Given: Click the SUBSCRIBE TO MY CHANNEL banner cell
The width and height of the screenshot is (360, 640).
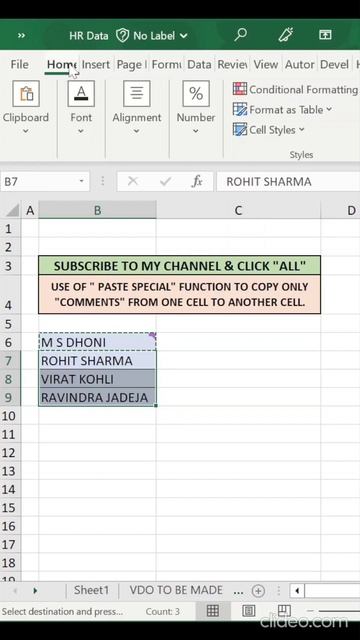Looking at the screenshot, I should (180, 266).
